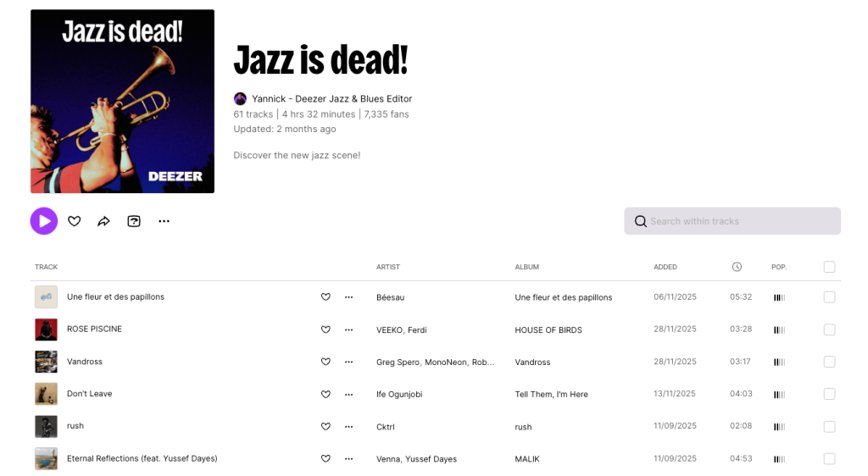Viewport: 868px width, 476px height.
Task: Click Eternal Reflections track thumbnail
Action: coord(46,458)
